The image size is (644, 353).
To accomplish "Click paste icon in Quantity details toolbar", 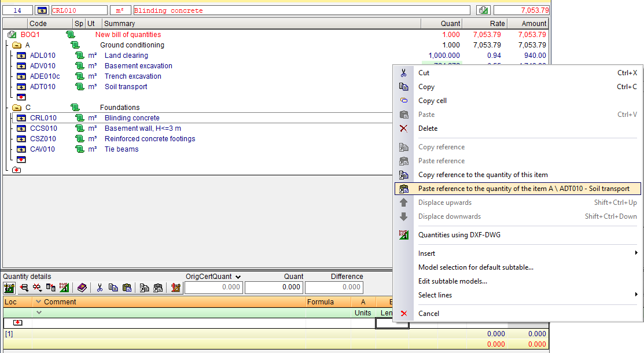I will 127,288.
